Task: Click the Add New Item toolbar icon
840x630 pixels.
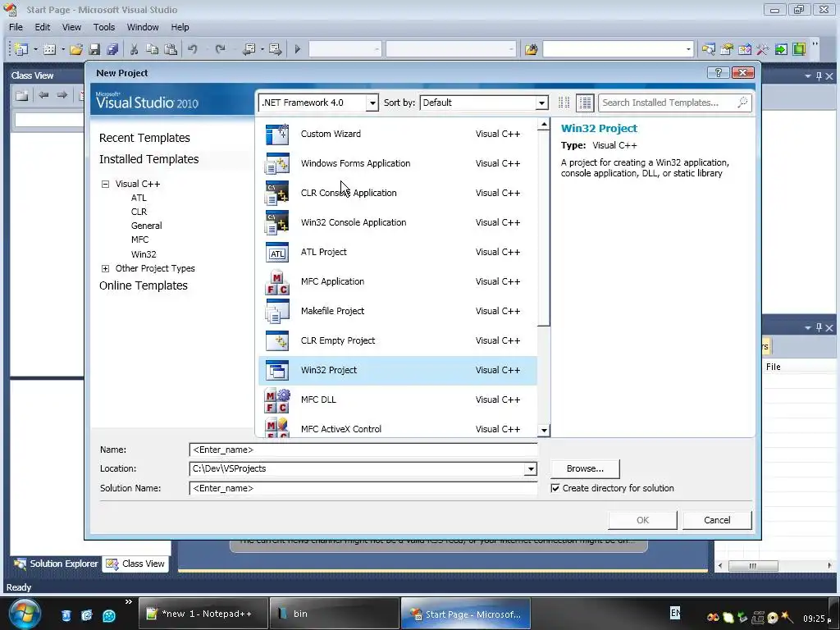Action: [x=49, y=49]
